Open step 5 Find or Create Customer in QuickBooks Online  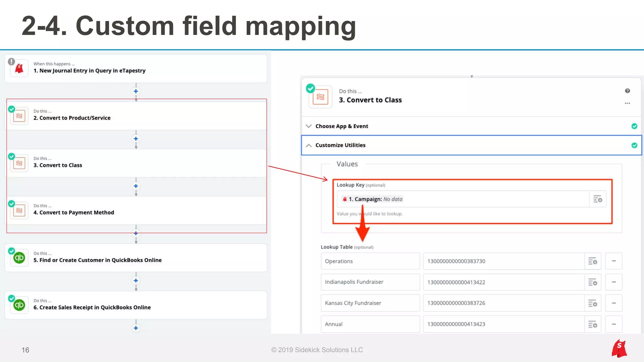136,258
